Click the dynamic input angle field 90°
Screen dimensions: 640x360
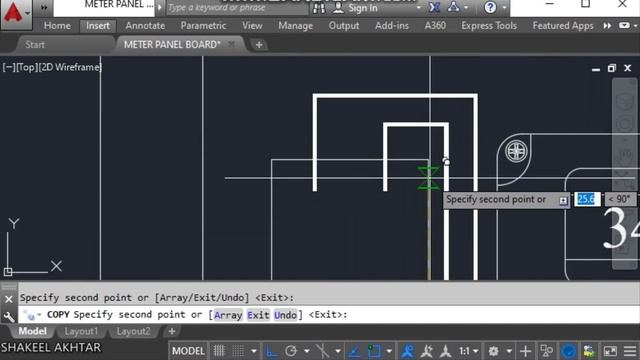[x=620, y=199]
